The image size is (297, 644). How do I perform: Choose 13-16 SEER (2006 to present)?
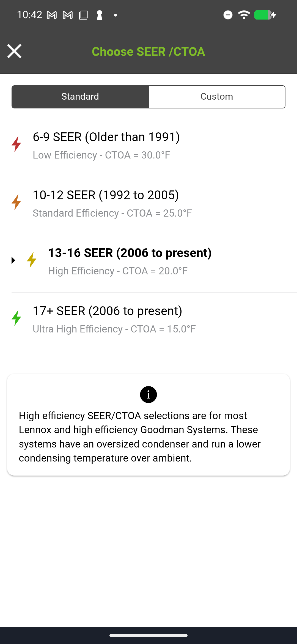pos(130,253)
